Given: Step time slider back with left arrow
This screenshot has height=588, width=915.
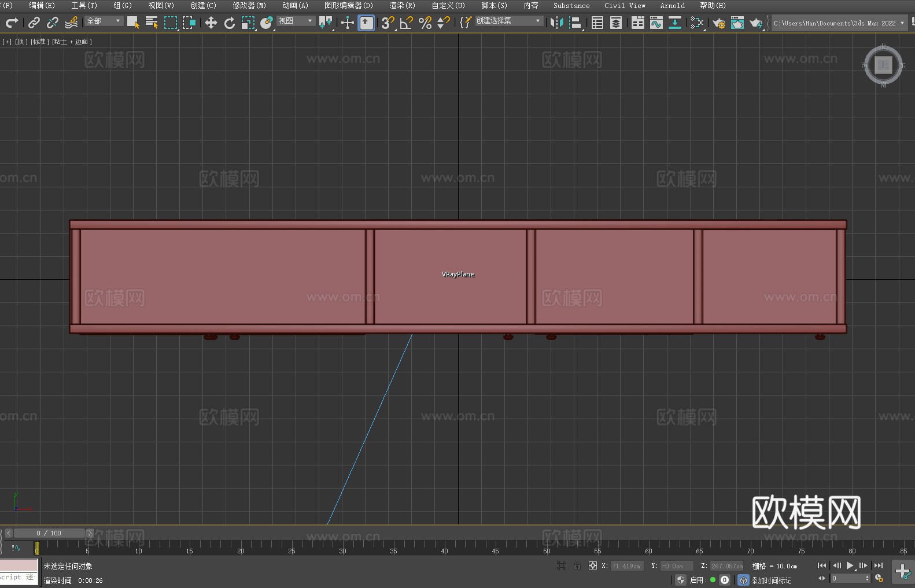Looking at the screenshot, I should pyautogui.click(x=9, y=533).
